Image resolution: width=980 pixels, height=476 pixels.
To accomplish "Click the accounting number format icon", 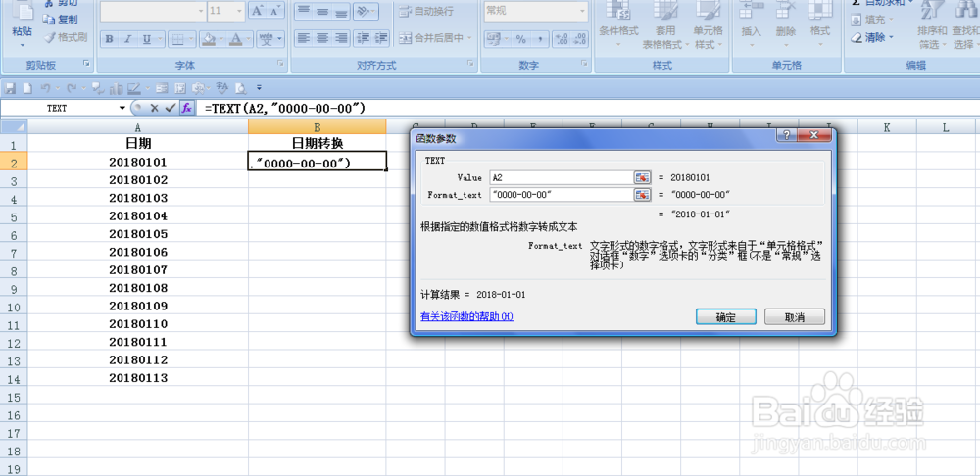I will click(x=493, y=39).
